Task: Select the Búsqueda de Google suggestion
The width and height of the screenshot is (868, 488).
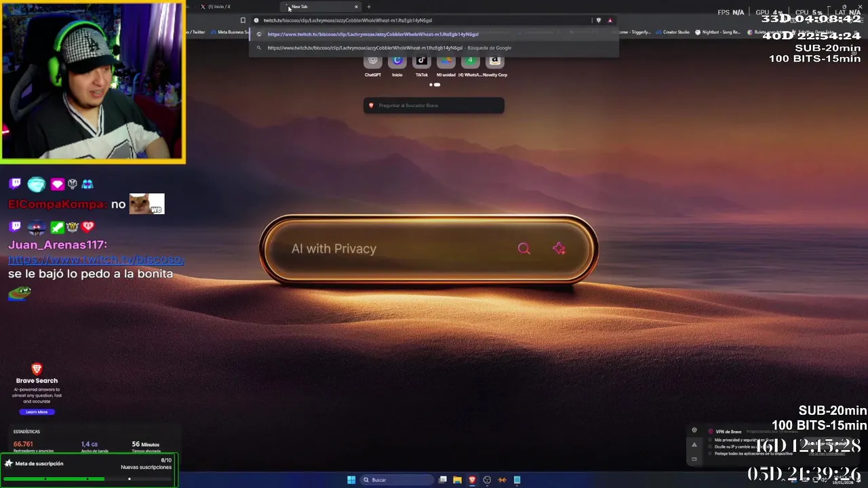Action: 434,48
